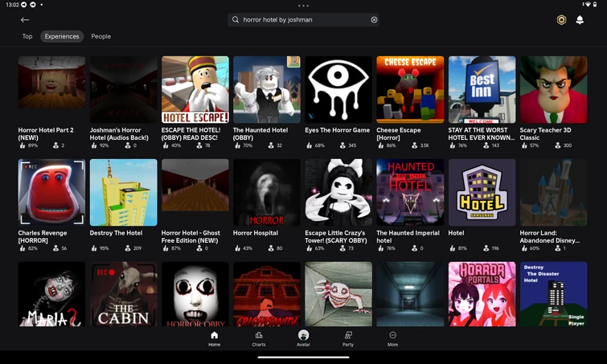Tap the Wi-Fi status icon
Image resolution: width=607 pixels, height=364 pixels.
588,5
